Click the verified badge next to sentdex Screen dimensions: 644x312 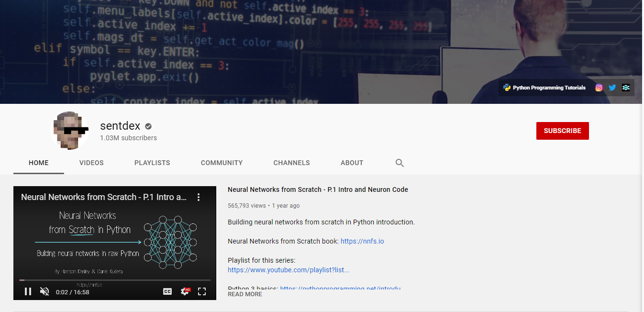[149, 126]
